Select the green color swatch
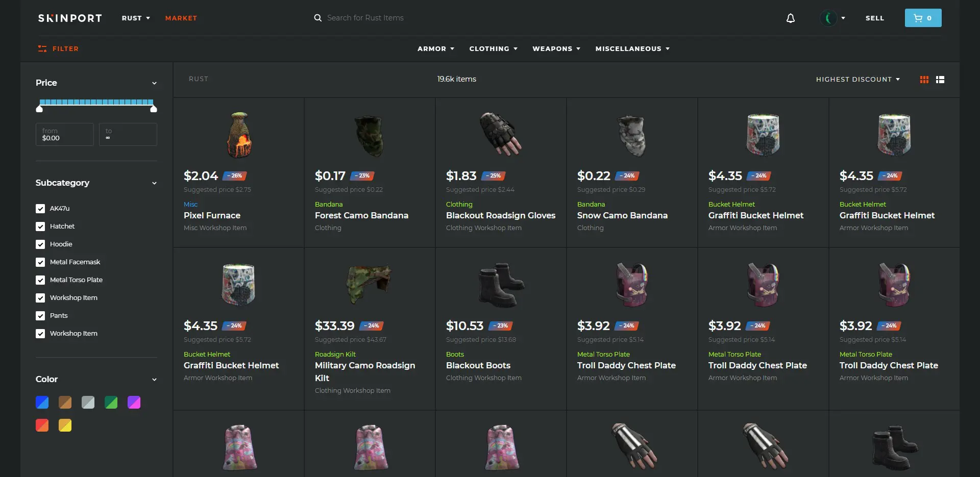This screenshot has height=477, width=980. coord(111,403)
